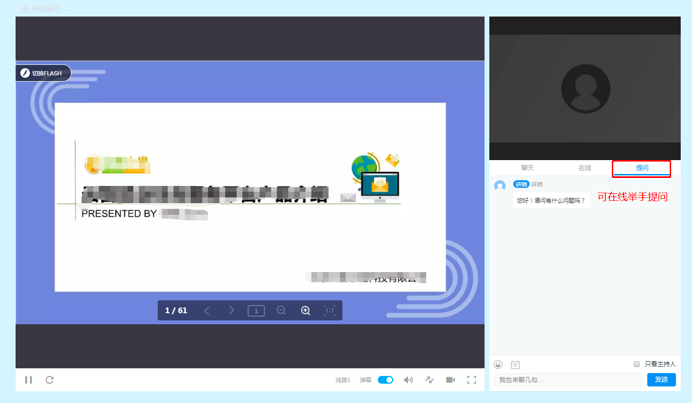This screenshot has width=692, height=403.
Task: Click the 切换FLASH button
Action: point(42,73)
